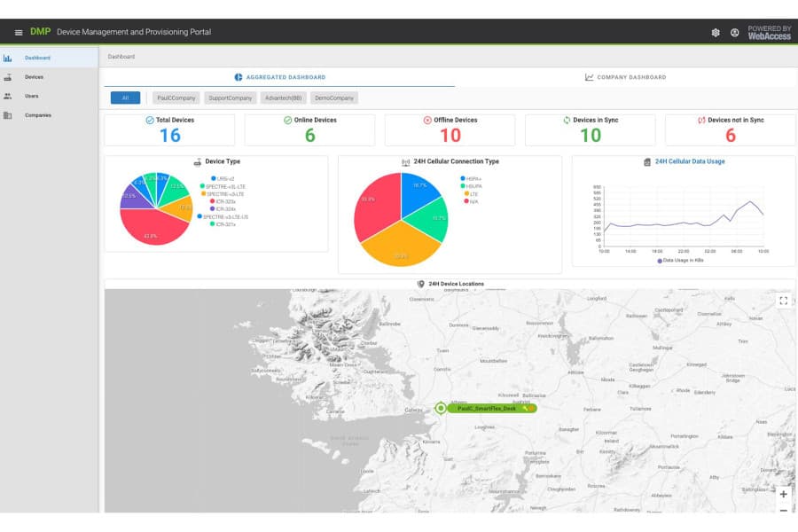Click the Users sidebar people icon
798x532 pixels.
[8, 97]
